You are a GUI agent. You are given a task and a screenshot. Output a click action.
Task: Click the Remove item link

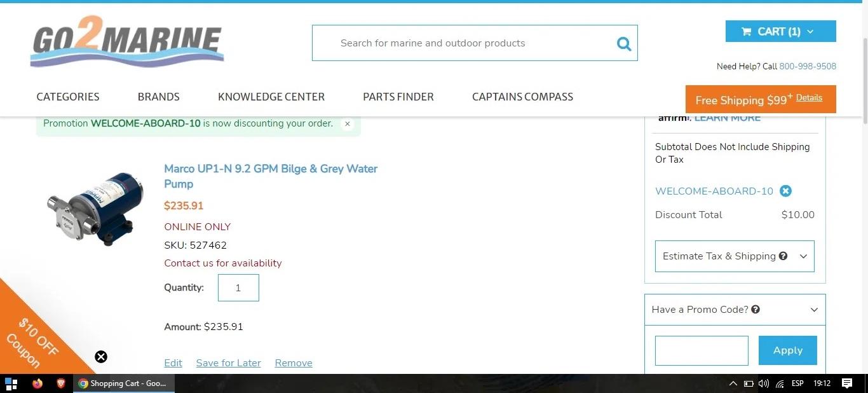[x=293, y=363]
